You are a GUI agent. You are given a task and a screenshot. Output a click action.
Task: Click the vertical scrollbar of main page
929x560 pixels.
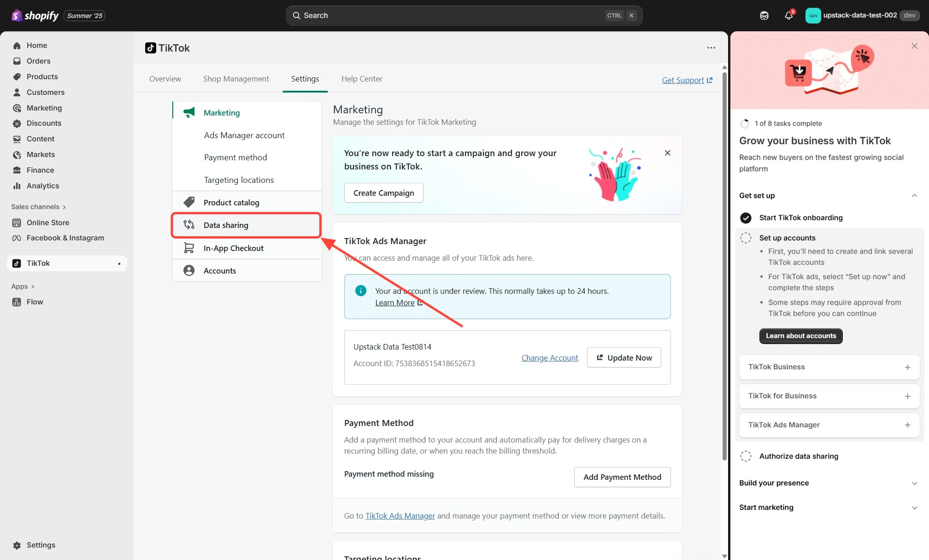724,266
